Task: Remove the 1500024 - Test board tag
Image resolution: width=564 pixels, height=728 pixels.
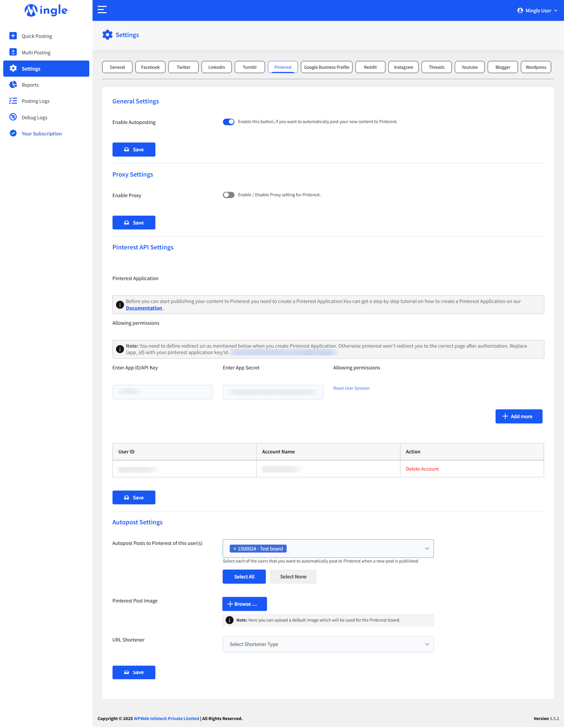Action: coord(235,549)
